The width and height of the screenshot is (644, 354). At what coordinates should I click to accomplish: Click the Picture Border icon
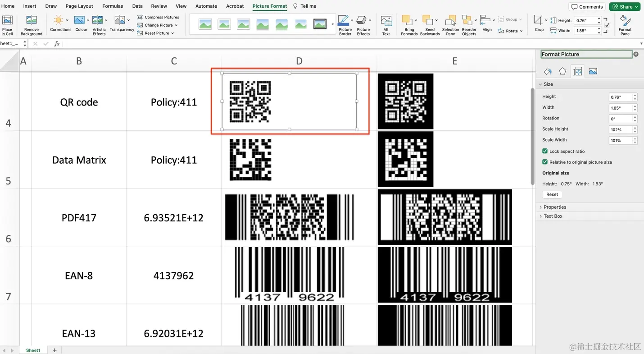point(343,20)
